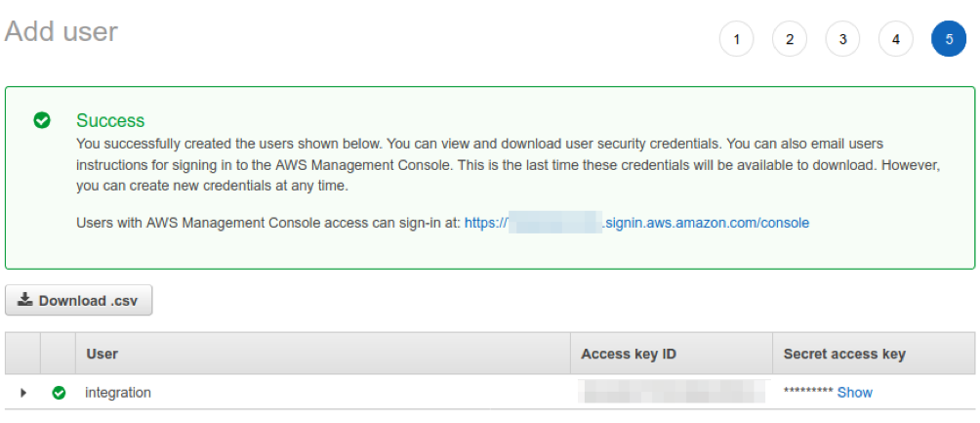Click the Add user page title
Screen dimensions: 980x423
coord(61,31)
